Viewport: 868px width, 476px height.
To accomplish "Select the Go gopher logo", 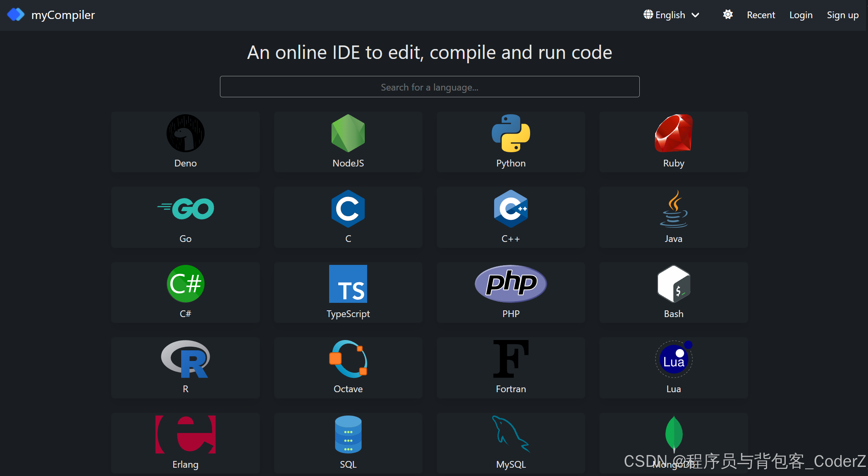I will [x=185, y=209].
